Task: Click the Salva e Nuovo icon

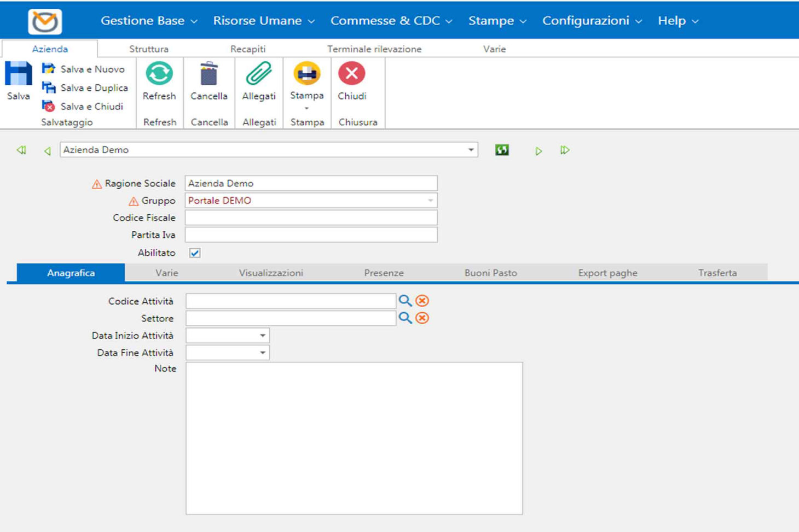Action: (49, 69)
